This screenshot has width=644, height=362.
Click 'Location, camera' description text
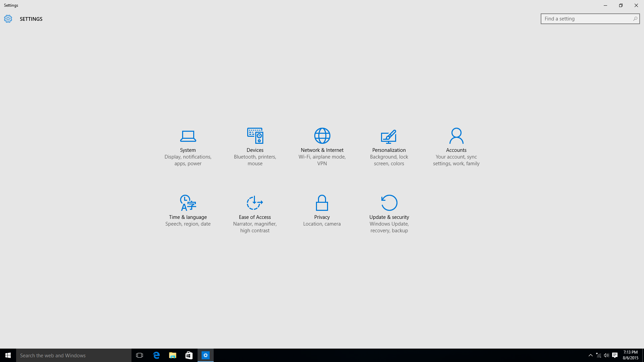pyautogui.click(x=322, y=224)
